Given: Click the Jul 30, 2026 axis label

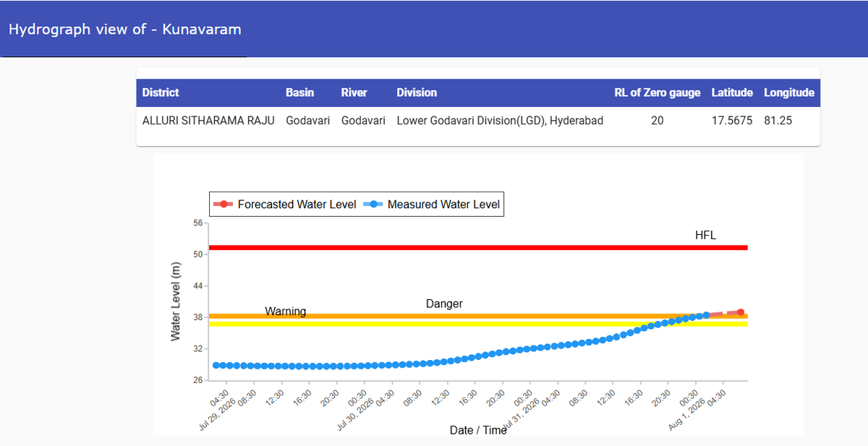Looking at the screenshot, I should coord(356,416).
